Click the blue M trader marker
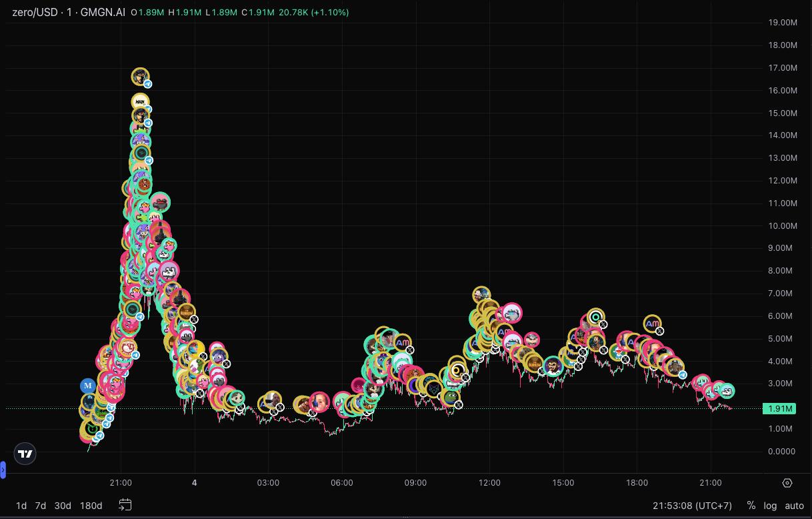 (x=87, y=386)
